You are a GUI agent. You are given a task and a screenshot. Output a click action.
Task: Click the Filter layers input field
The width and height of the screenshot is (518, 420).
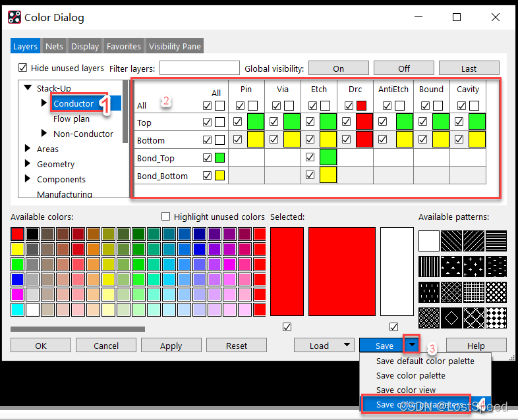click(x=199, y=68)
